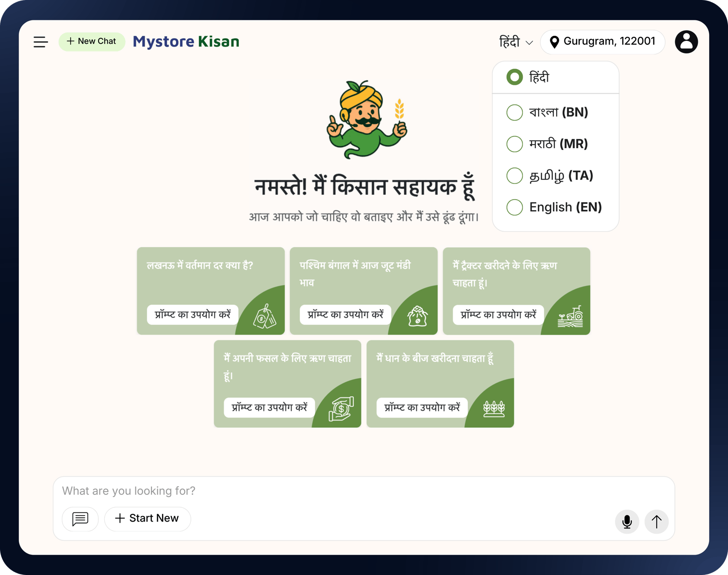The width and height of the screenshot is (728, 575).
Task: Click the location pin icon
Action: [x=554, y=42]
